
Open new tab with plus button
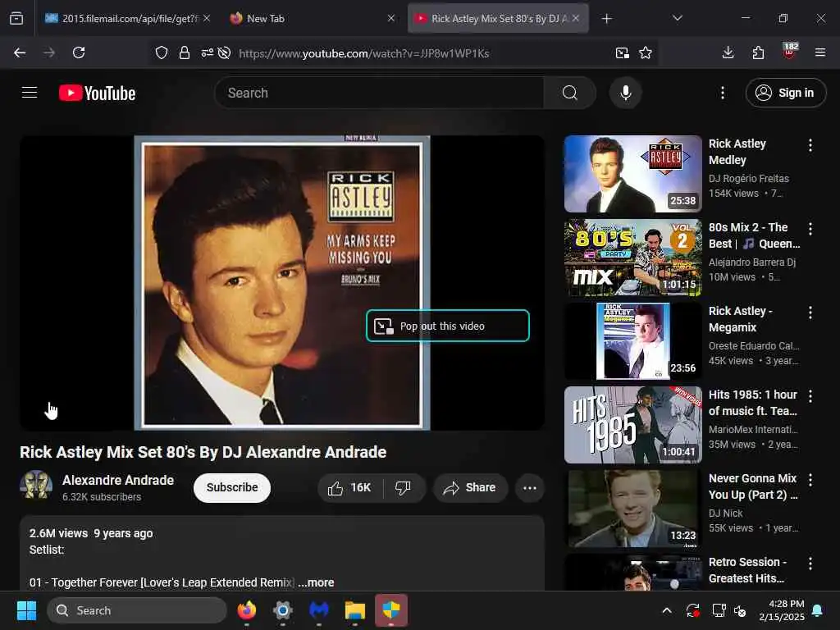606,19
